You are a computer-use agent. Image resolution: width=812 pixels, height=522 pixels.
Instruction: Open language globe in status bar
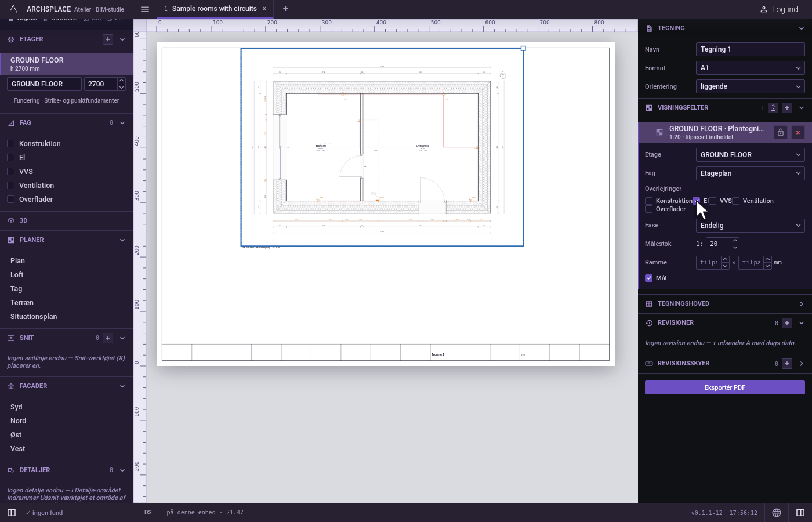coord(777,513)
